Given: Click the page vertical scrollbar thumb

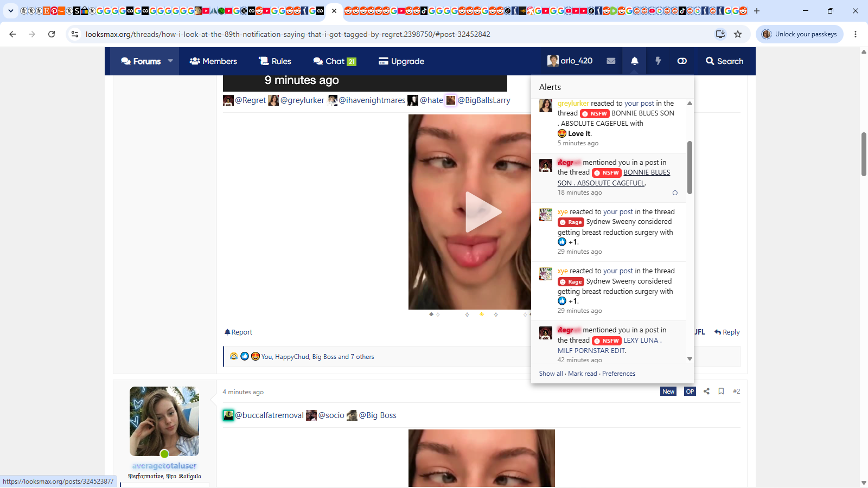Looking at the screenshot, I should [x=864, y=154].
